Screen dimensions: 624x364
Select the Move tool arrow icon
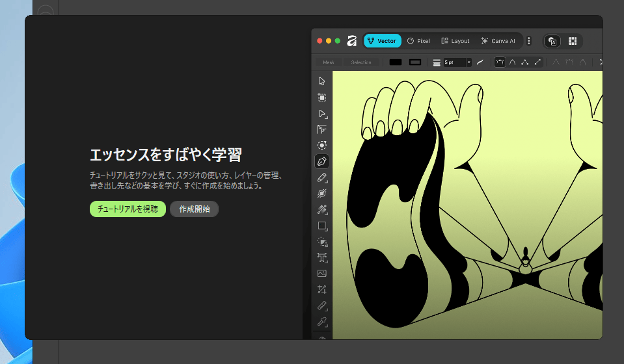tap(321, 81)
